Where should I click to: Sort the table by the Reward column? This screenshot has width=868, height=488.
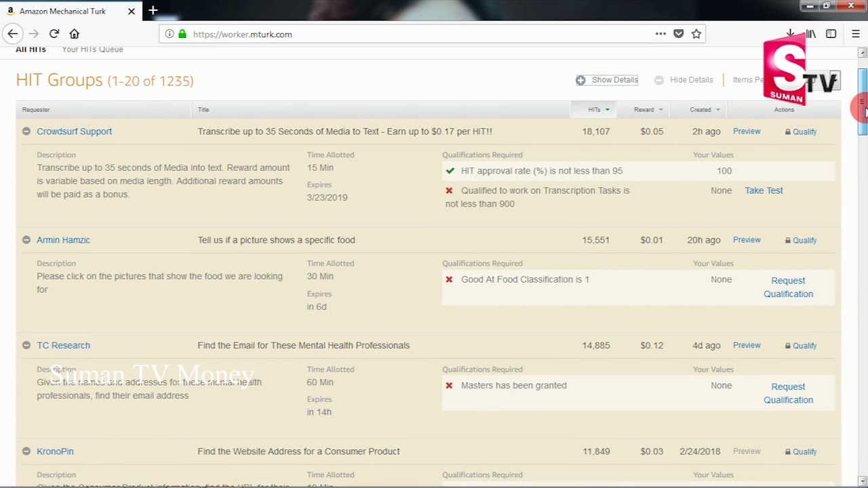[x=648, y=110]
